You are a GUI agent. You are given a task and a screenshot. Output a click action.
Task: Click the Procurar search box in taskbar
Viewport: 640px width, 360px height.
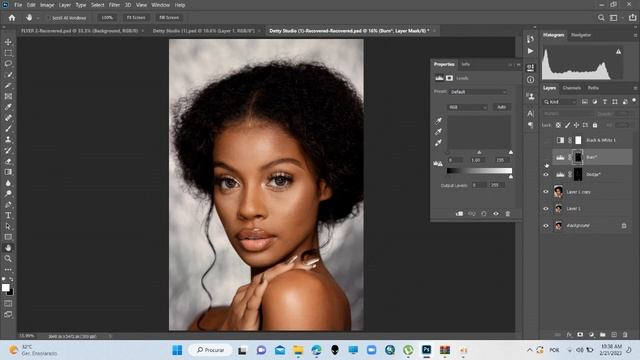[210, 350]
